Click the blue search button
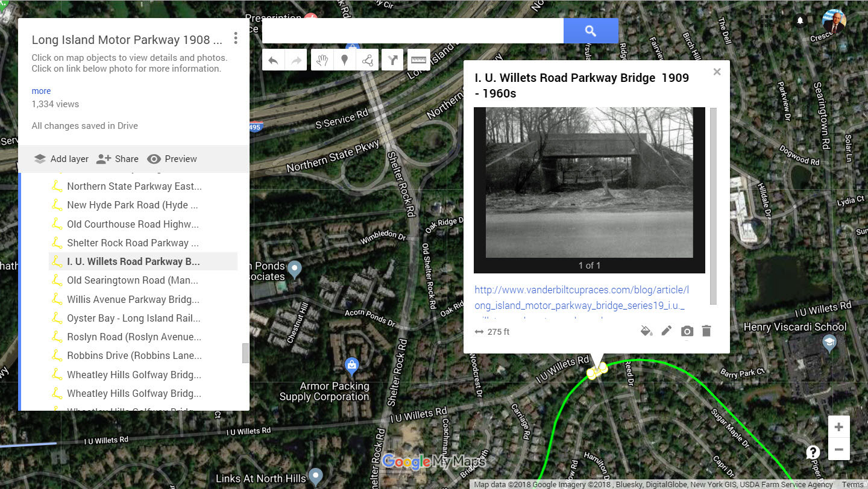The height and width of the screenshot is (489, 868). pos(591,31)
